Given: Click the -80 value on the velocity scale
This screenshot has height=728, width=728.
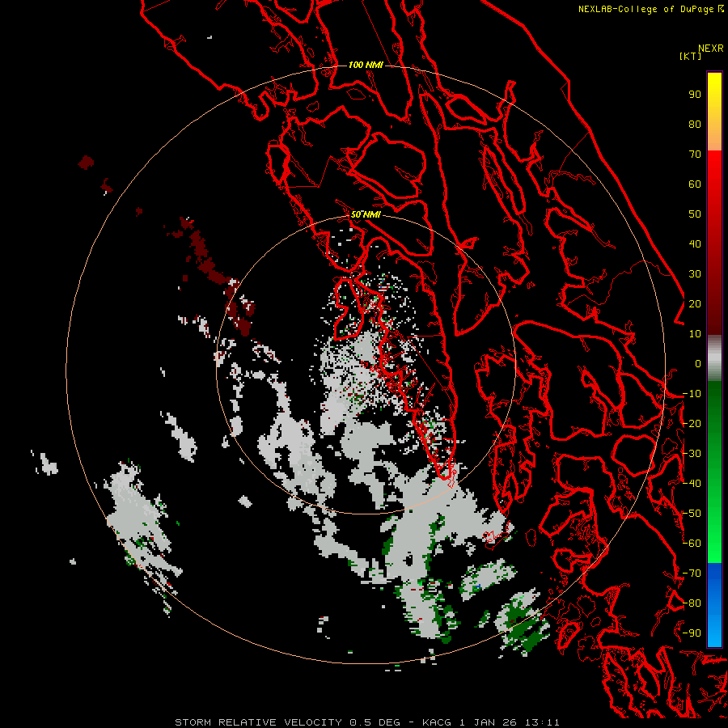Looking at the screenshot, I should [692, 603].
